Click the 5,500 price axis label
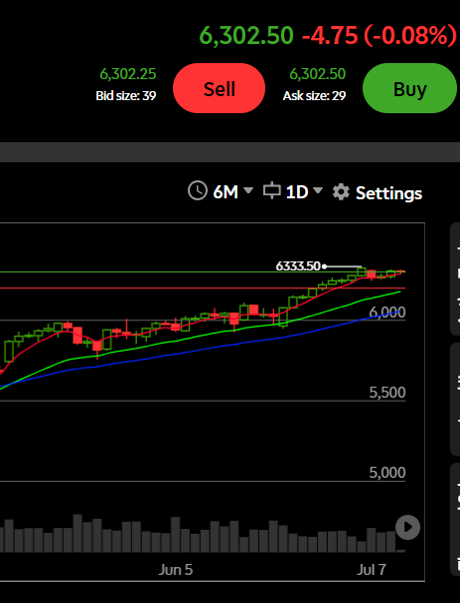The width and height of the screenshot is (460, 603). click(387, 393)
